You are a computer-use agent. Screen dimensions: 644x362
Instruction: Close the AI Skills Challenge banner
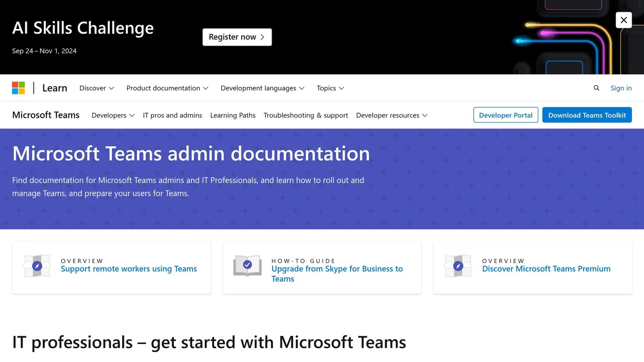624,20
